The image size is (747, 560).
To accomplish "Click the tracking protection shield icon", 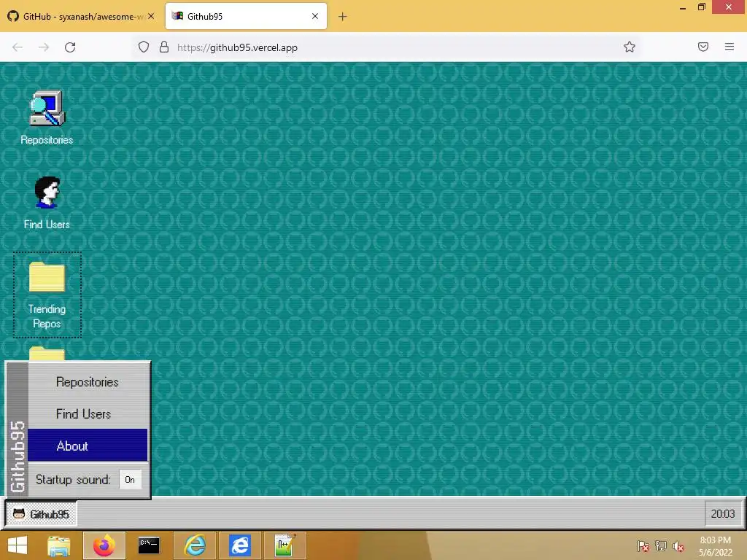I will point(144,47).
